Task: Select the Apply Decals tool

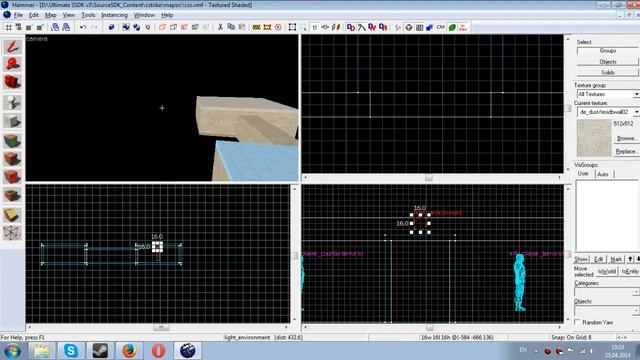Action: (x=12, y=177)
